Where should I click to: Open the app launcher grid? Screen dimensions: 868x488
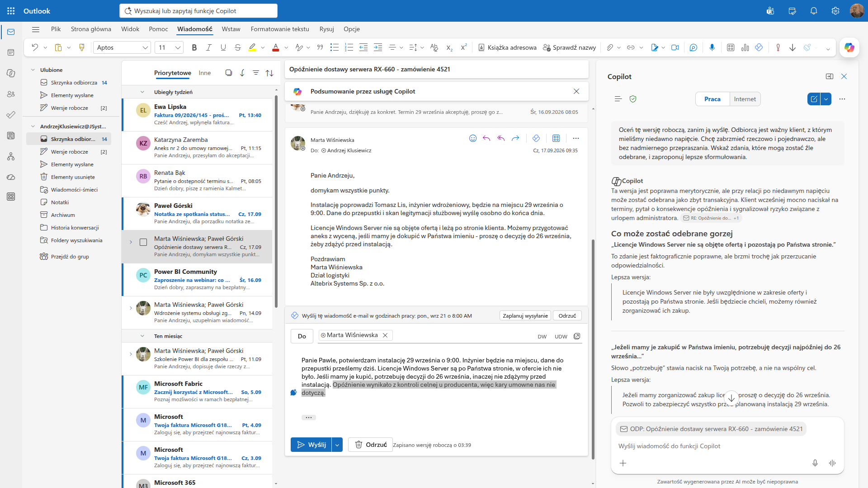tap(11, 11)
